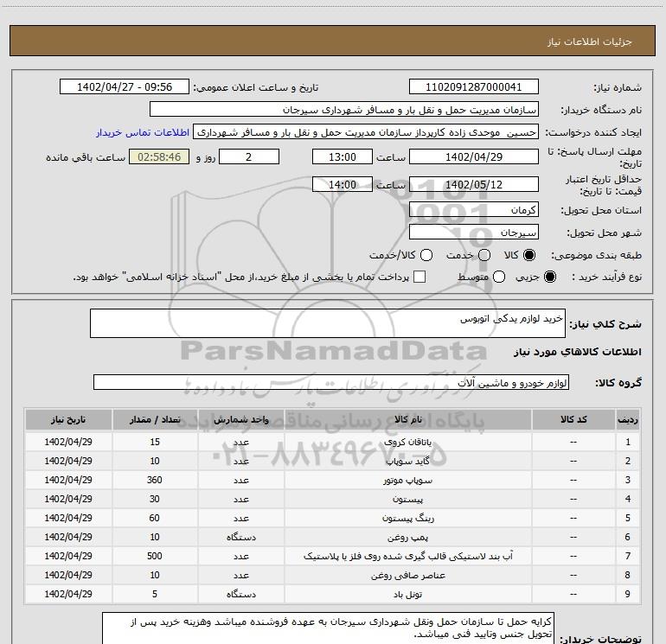The width and height of the screenshot is (666, 644).
Task: Click the quantity 30 cell
Action: pyautogui.click(x=155, y=499)
